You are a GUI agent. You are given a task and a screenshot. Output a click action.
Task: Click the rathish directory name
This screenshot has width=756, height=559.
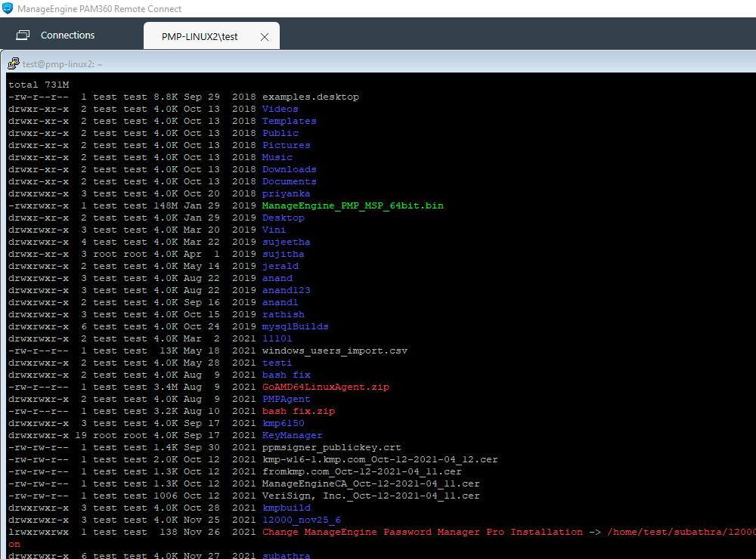(x=283, y=314)
